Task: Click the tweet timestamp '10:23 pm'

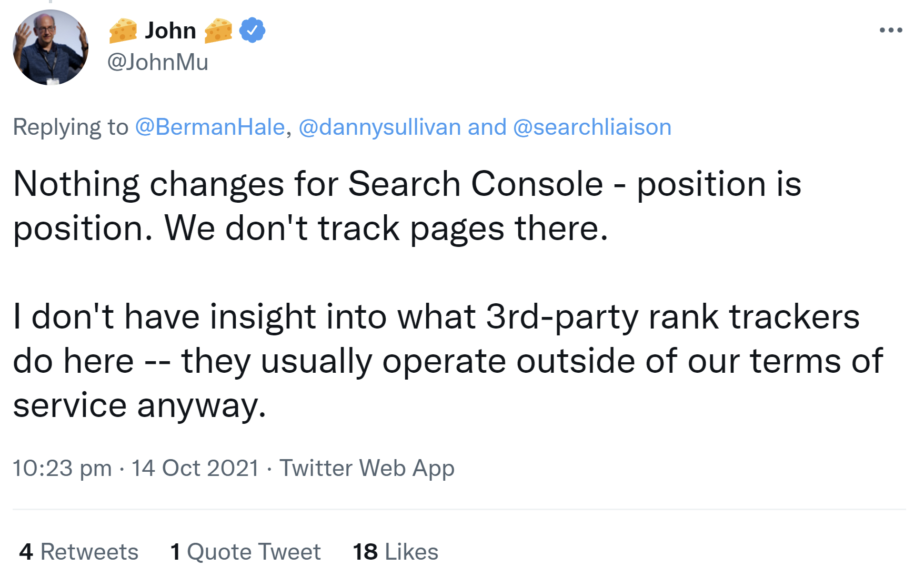Action: [x=62, y=468]
